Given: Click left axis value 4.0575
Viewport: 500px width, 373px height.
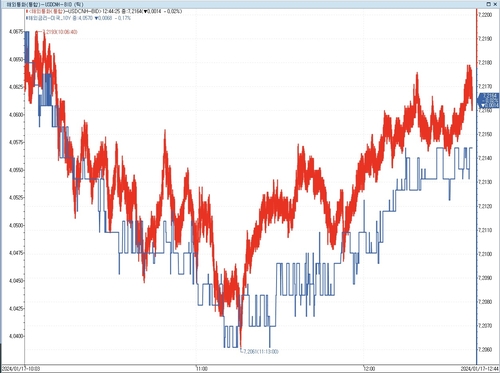Looking at the screenshot, I should (16, 142).
